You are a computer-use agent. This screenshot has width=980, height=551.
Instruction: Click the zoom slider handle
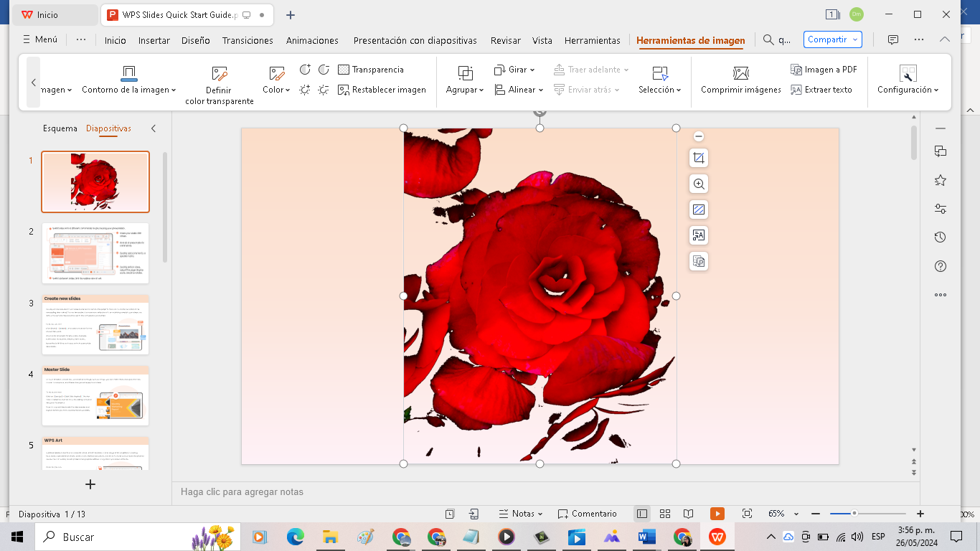tap(854, 514)
